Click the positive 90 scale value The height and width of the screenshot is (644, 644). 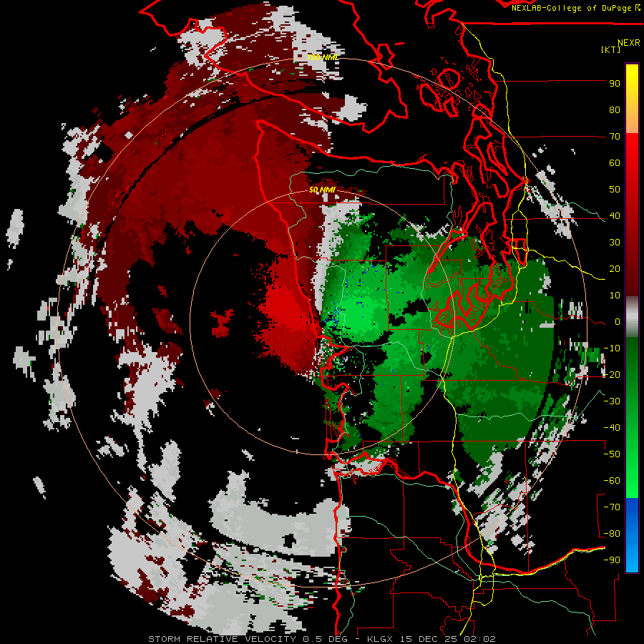tap(615, 83)
